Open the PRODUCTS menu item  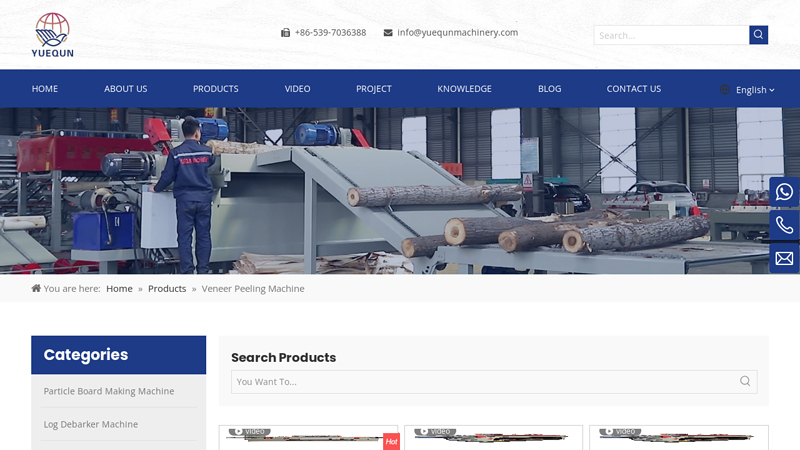[x=215, y=89]
